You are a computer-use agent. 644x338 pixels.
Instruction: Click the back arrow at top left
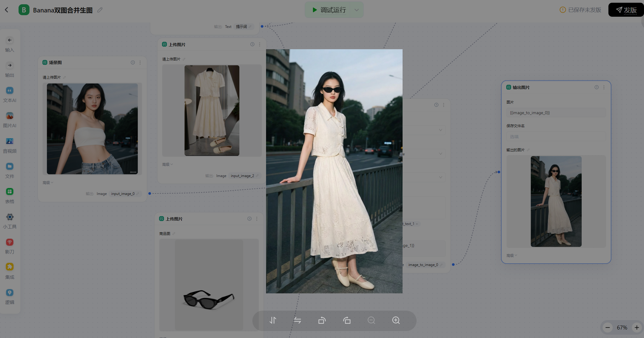coord(7,10)
